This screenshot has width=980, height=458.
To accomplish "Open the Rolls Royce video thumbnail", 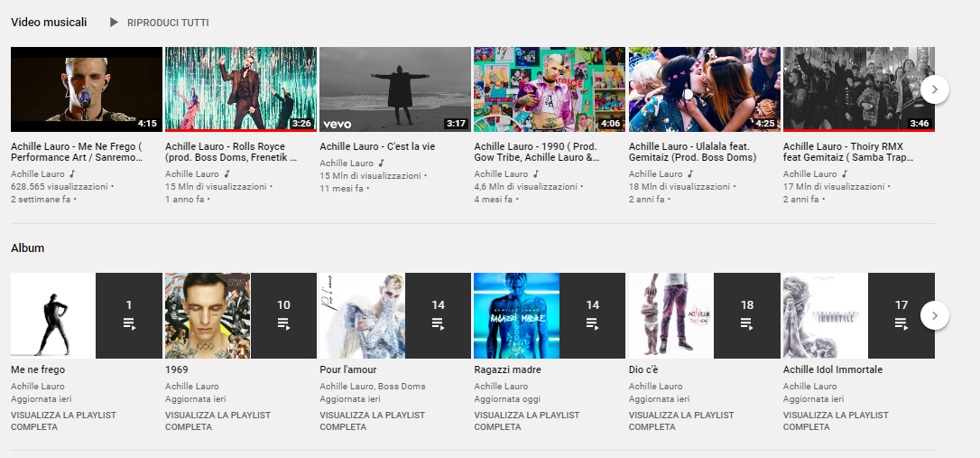I will point(241,89).
